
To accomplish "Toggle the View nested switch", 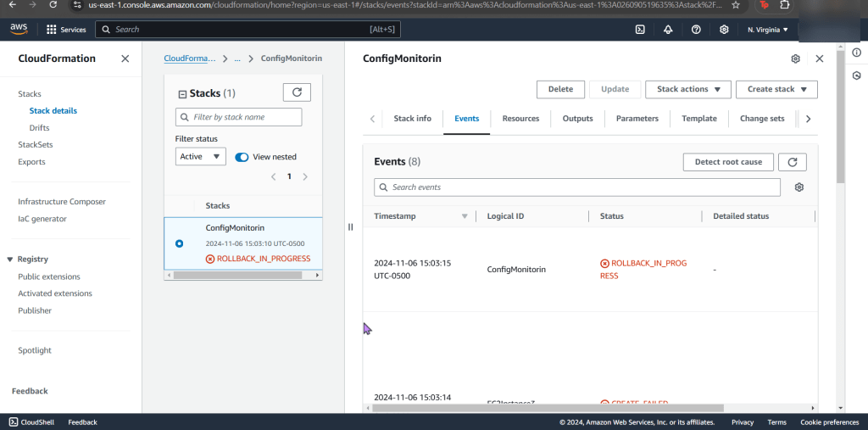I will (242, 157).
